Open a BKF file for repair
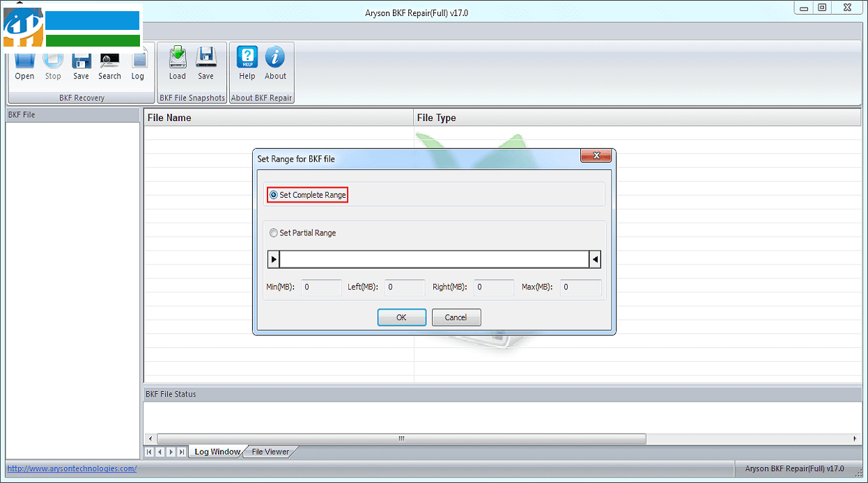This screenshot has height=483, width=868. (24, 63)
